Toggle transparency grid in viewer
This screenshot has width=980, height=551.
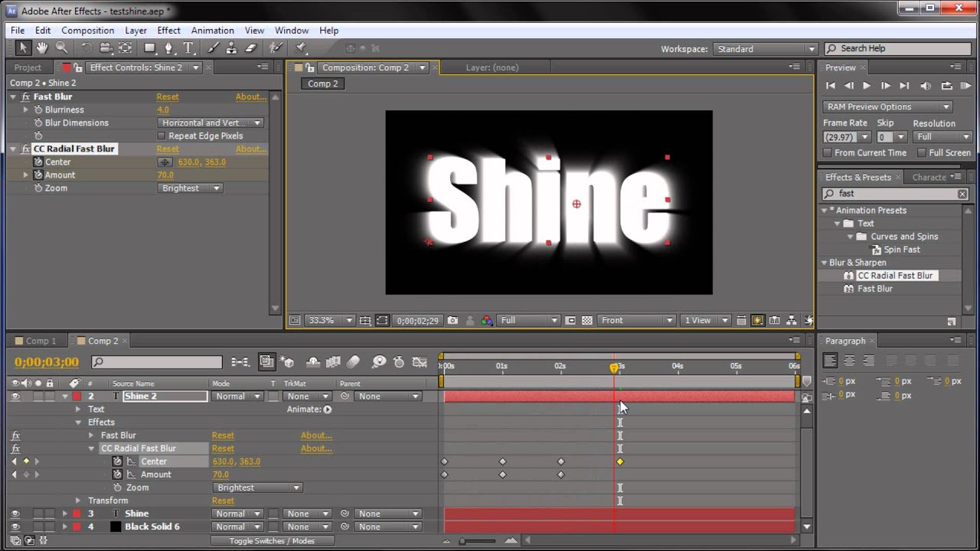[587, 321]
